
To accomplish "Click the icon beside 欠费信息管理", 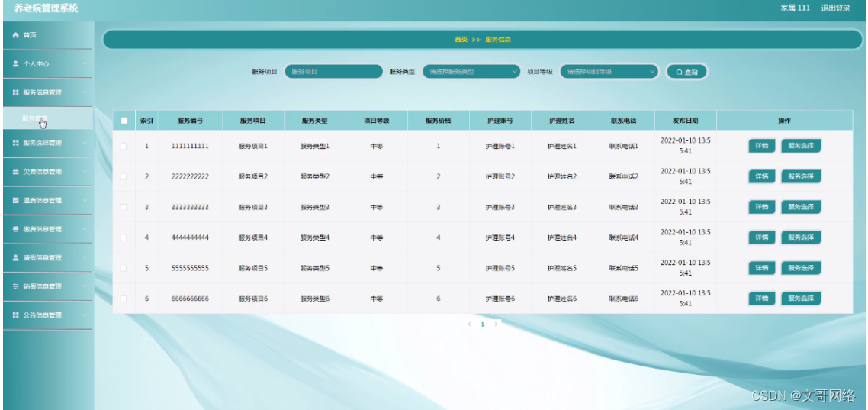I will pos(15,172).
